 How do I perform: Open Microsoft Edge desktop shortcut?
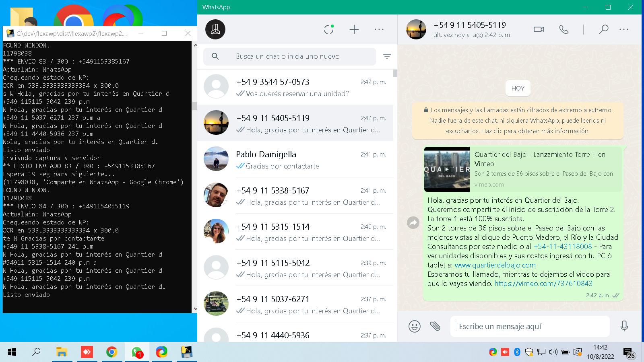click(x=122, y=15)
